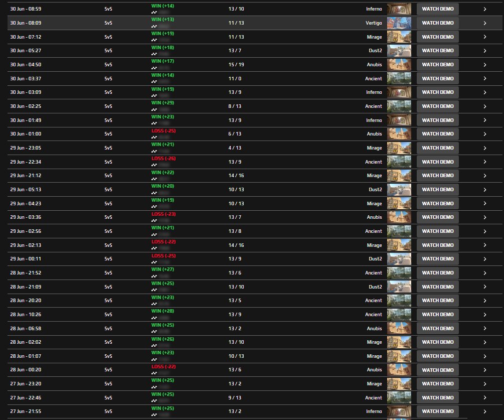504x420 pixels.
Task: Expand the 30 Jun 03:37 Ancient match chevron
Action: click(x=485, y=78)
